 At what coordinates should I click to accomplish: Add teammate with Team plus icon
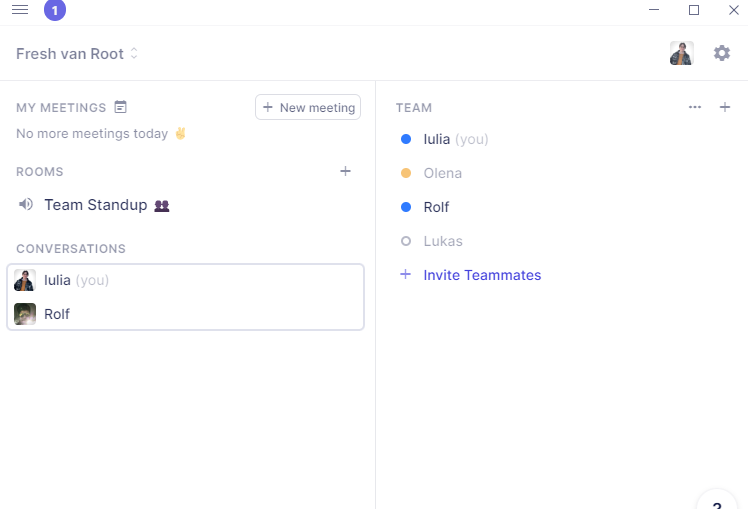pos(725,107)
